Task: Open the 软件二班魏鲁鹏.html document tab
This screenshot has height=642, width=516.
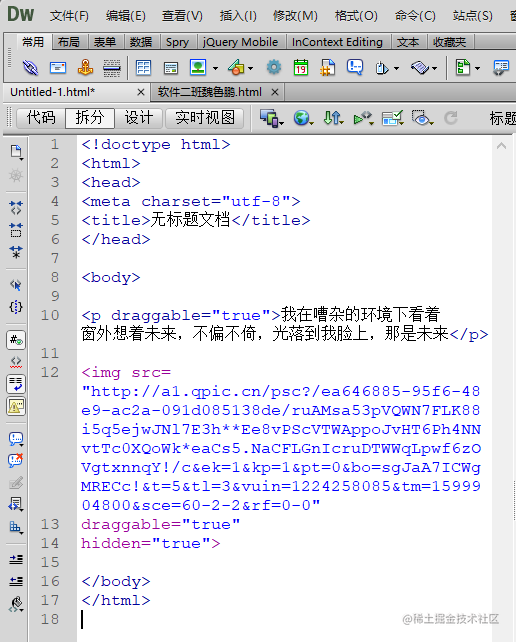Action: point(209,92)
